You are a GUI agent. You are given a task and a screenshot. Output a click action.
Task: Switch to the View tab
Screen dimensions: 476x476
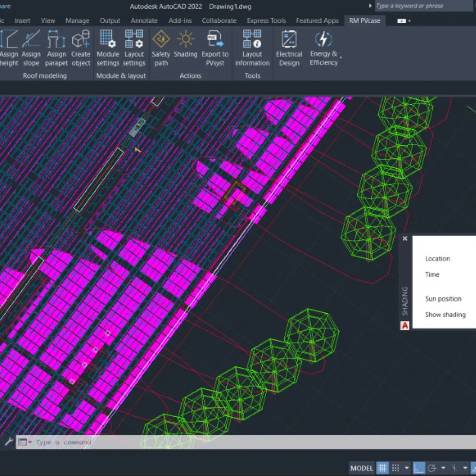click(x=48, y=21)
